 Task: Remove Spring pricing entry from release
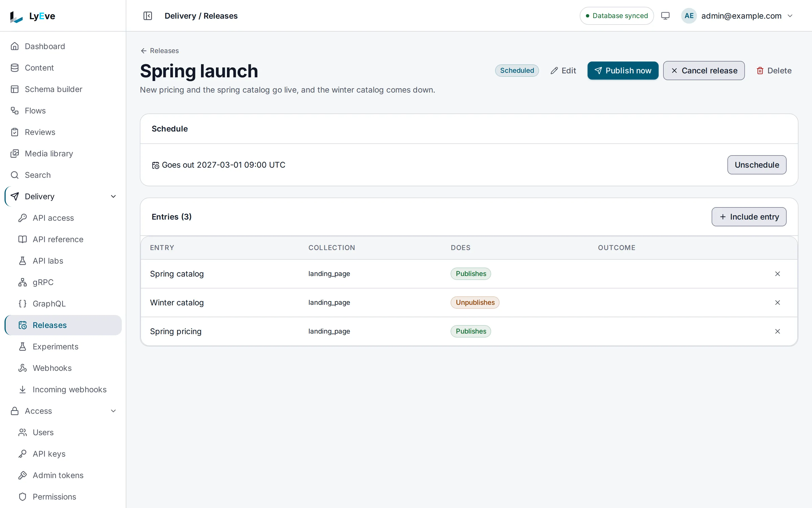[777, 331]
